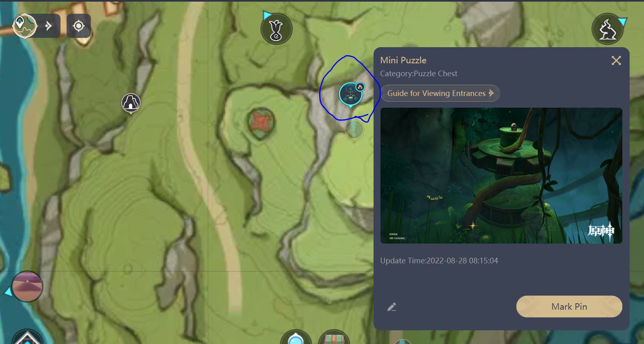The image size is (644, 344).
Task: Select the circled Mini Puzzle marker
Action: pyautogui.click(x=350, y=94)
